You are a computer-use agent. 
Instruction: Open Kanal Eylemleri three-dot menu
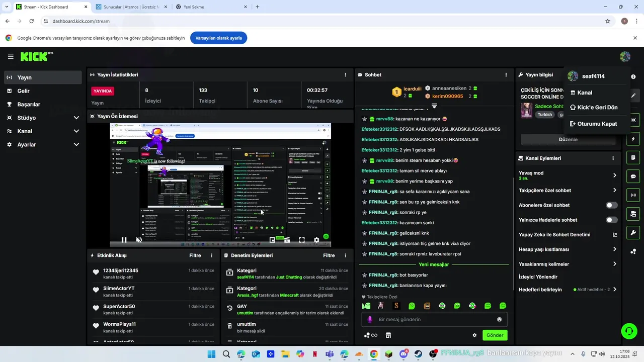coord(613,158)
